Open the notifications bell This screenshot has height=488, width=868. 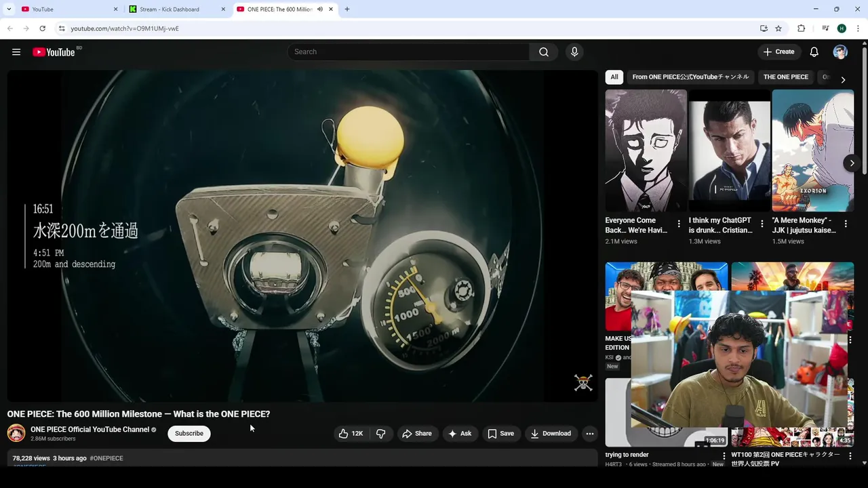pyautogui.click(x=814, y=52)
